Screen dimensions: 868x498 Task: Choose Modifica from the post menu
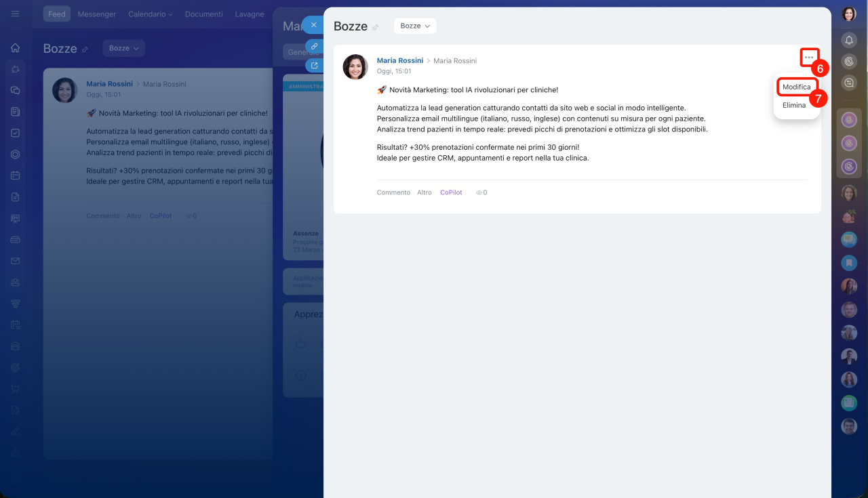click(x=796, y=87)
